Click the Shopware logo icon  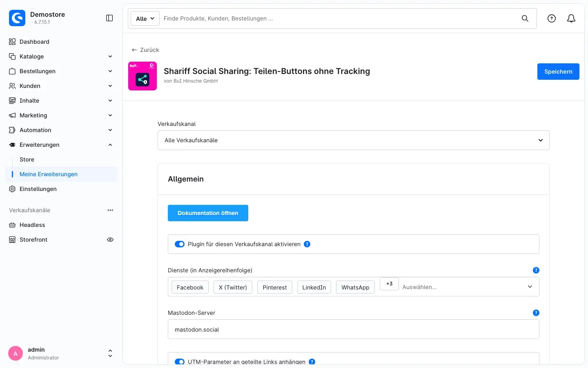point(17,18)
